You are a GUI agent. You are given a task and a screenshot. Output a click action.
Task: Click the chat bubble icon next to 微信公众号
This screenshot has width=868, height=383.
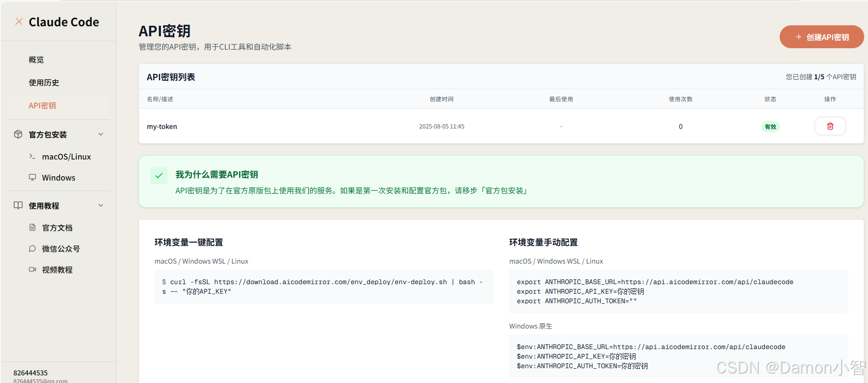click(32, 248)
